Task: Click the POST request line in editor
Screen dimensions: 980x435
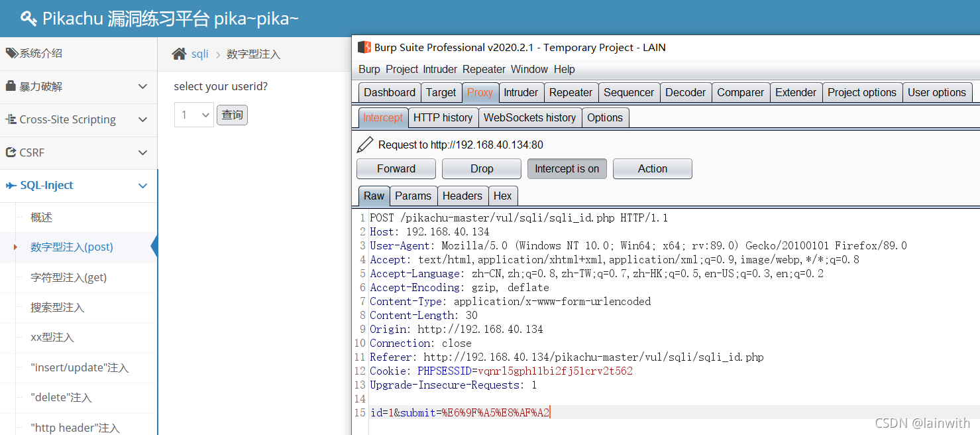Action: 519,217
